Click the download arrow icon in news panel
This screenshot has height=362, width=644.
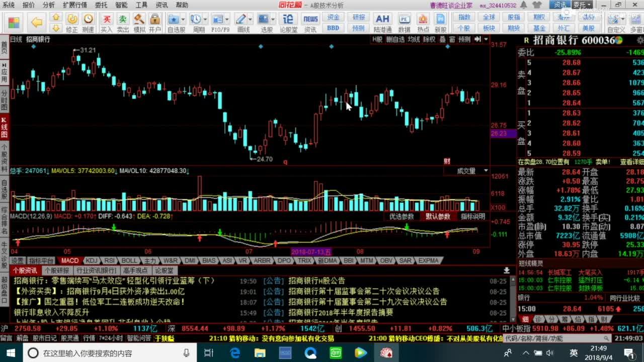click(507, 270)
